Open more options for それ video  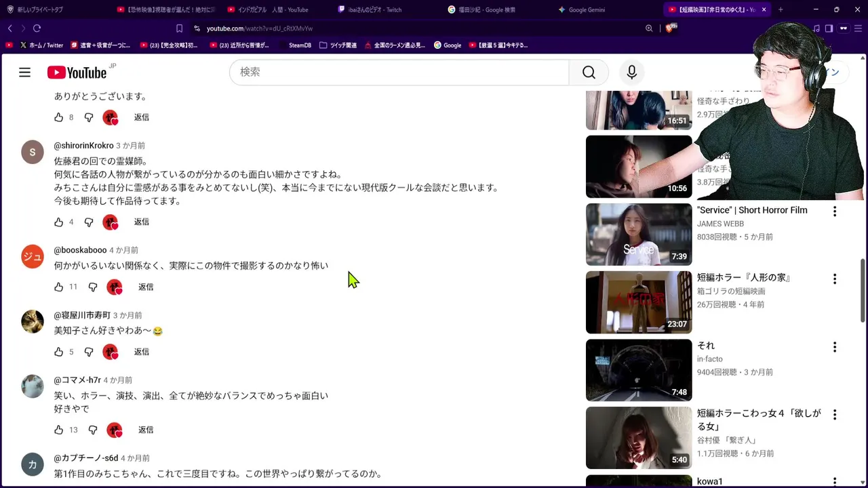835,347
